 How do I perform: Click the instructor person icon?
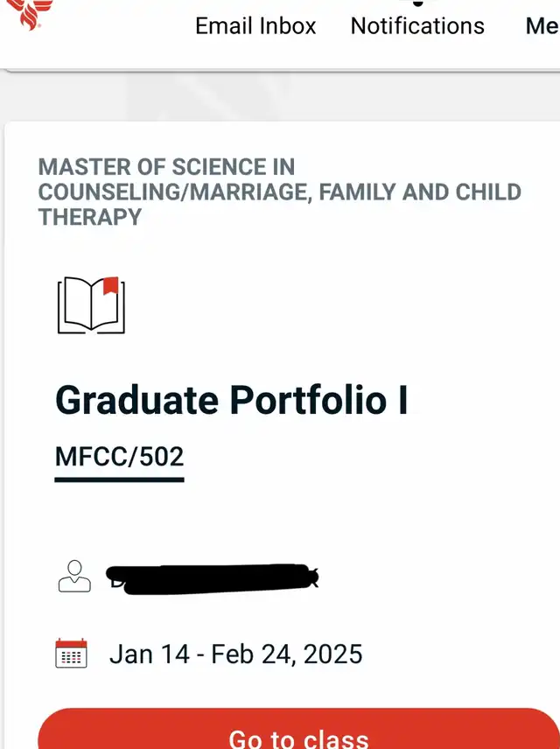tap(74, 576)
